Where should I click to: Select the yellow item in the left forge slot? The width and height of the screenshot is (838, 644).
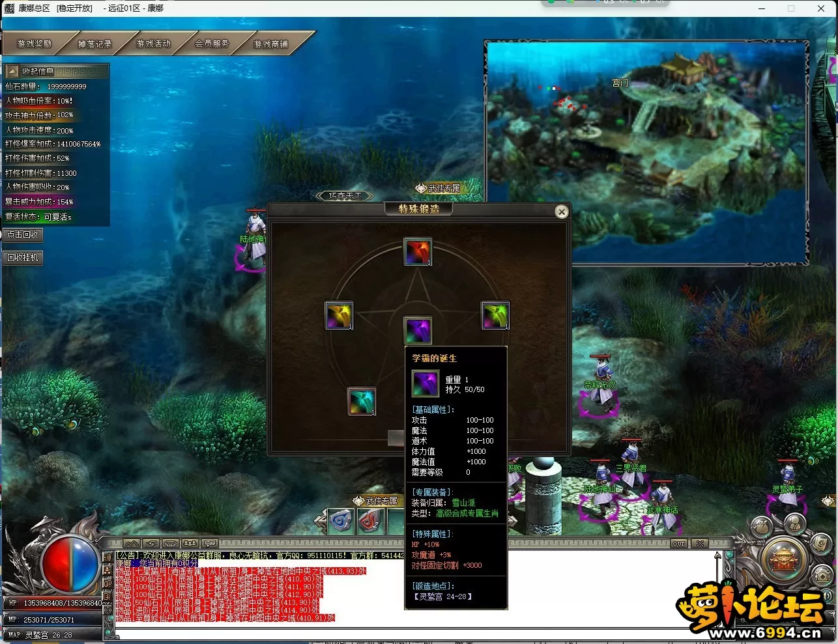coord(339,315)
